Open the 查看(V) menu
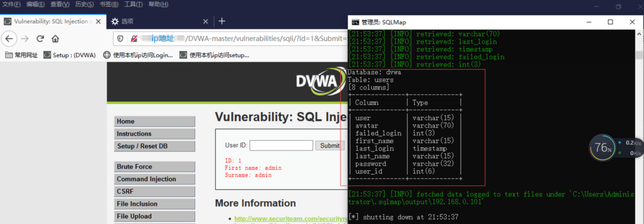 tap(60, 4)
